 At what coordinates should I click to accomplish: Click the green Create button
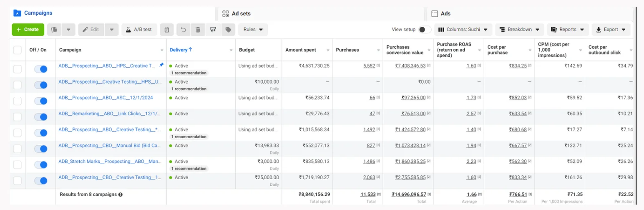click(28, 30)
